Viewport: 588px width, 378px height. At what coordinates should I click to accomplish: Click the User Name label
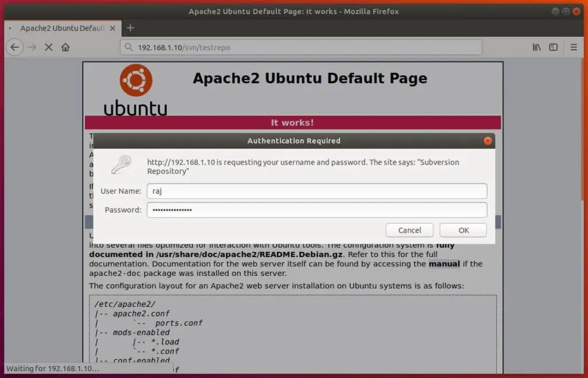(x=121, y=191)
